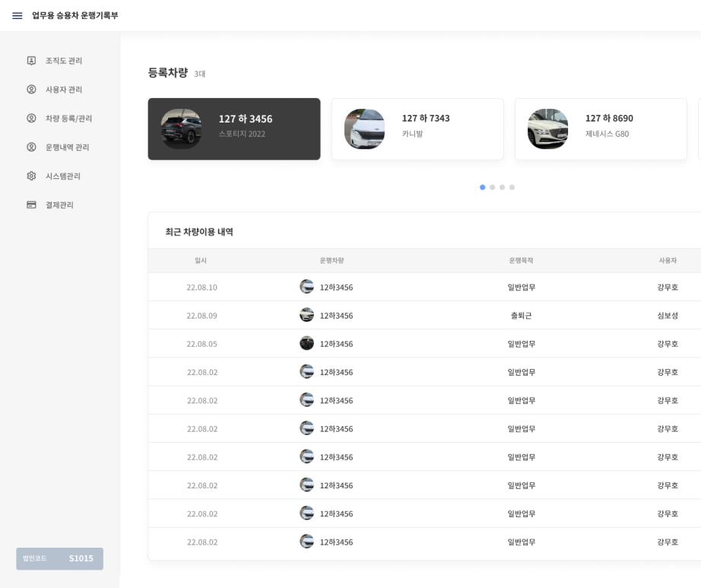The width and height of the screenshot is (701, 588).
Task: Click the 운행차량 column header
Action: coord(331,260)
